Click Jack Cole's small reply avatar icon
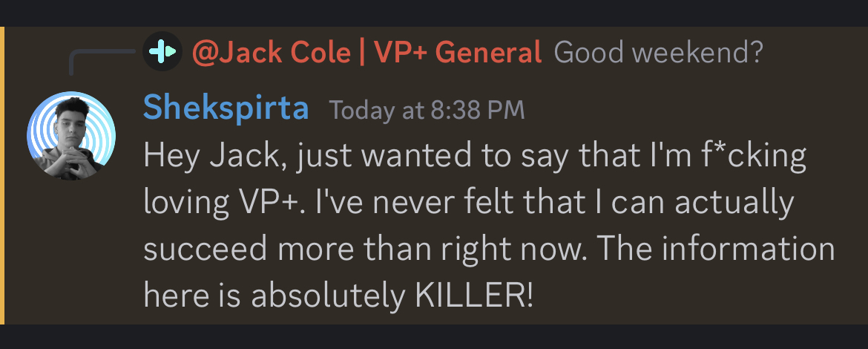The height and width of the screenshot is (349, 868). [163, 52]
